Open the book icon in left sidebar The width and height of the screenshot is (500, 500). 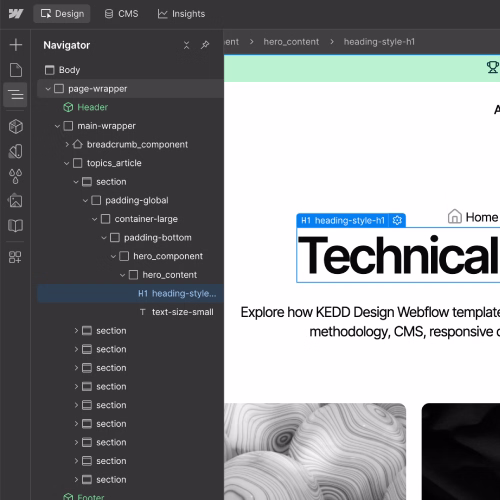pyautogui.click(x=15, y=226)
